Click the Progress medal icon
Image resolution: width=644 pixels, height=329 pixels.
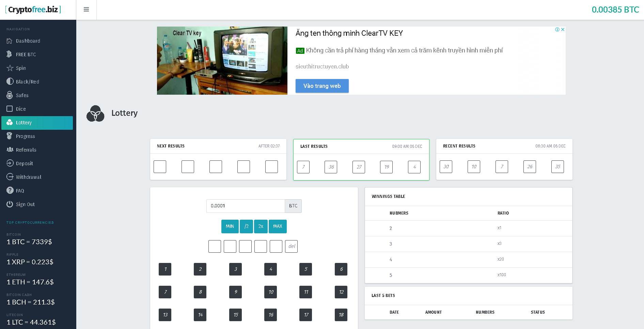[x=10, y=136]
